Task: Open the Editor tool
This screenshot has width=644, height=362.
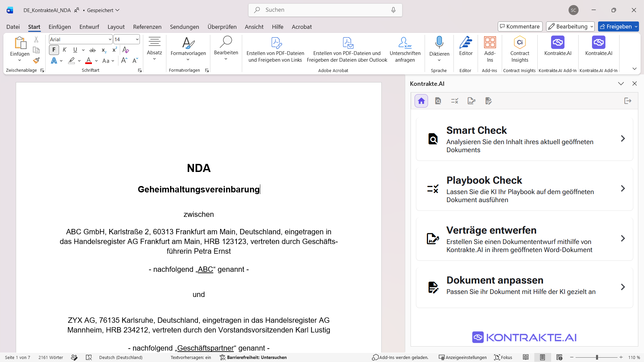Action: click(x=466, y=46)
